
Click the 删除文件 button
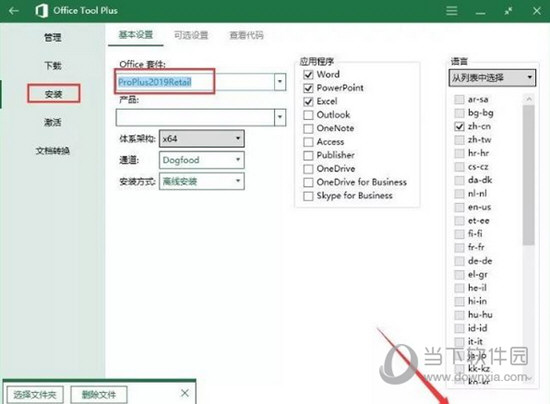[x=99, y=395]
